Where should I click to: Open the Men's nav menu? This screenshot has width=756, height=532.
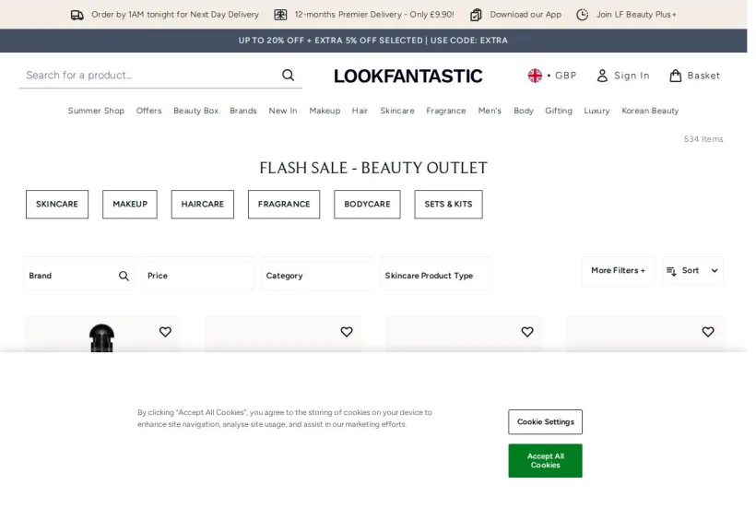click(490, 111)
